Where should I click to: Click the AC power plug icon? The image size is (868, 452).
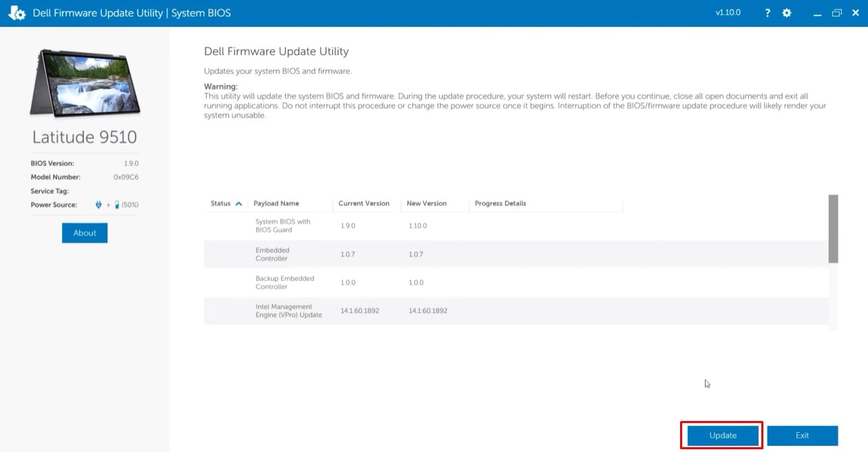(98, 205)
